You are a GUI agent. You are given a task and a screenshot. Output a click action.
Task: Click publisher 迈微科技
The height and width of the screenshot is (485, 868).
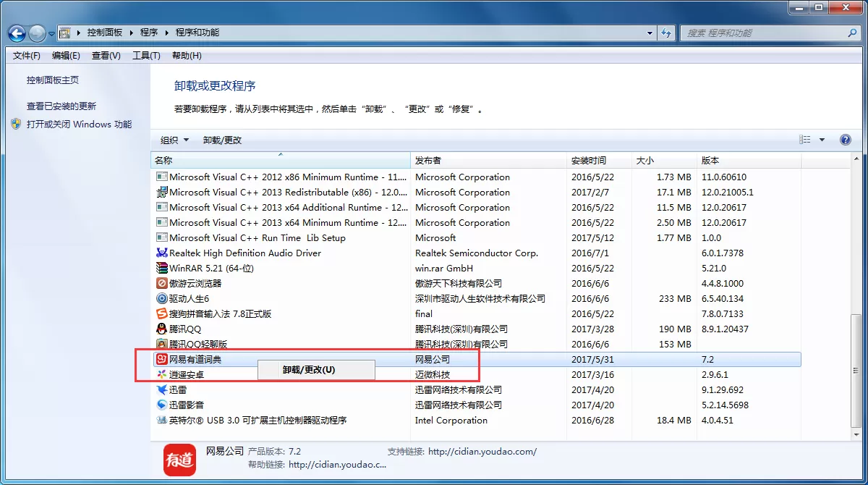point(433,375)
